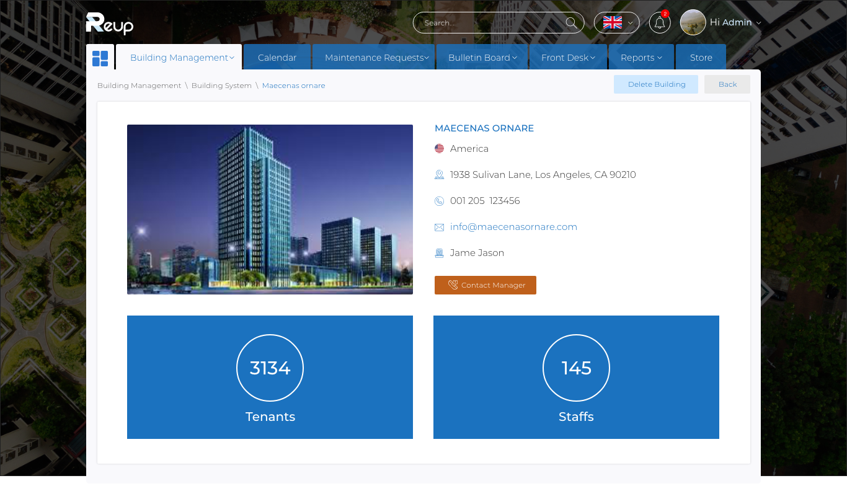Click the UK flag icon
This screenshot has height=504, width=847.
coord(613,23)
